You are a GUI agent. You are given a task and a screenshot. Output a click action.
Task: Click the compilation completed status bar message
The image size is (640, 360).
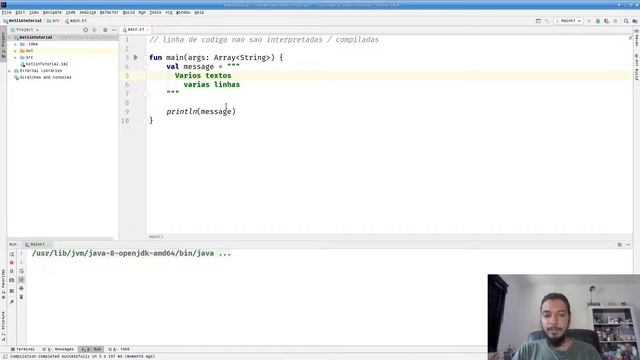[82, 356]
